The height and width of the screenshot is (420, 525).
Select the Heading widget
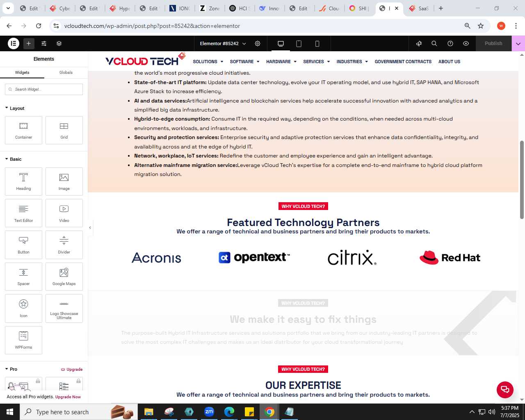coord(23,181)
